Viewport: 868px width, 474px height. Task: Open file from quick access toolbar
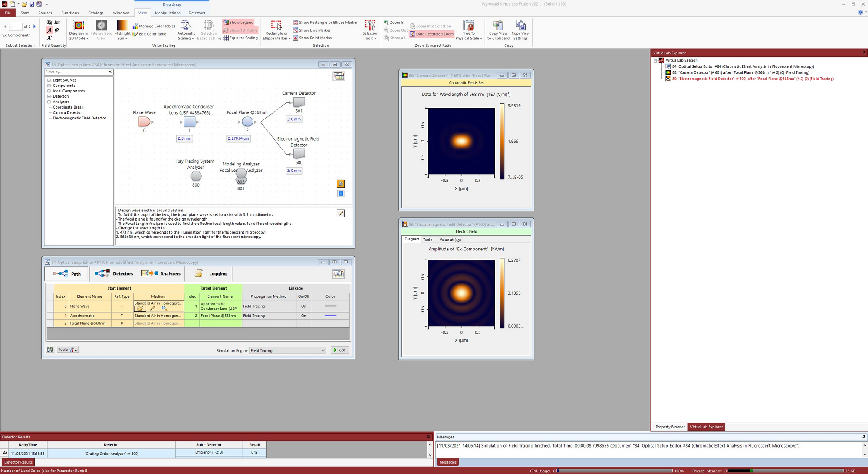pos(24,4)
